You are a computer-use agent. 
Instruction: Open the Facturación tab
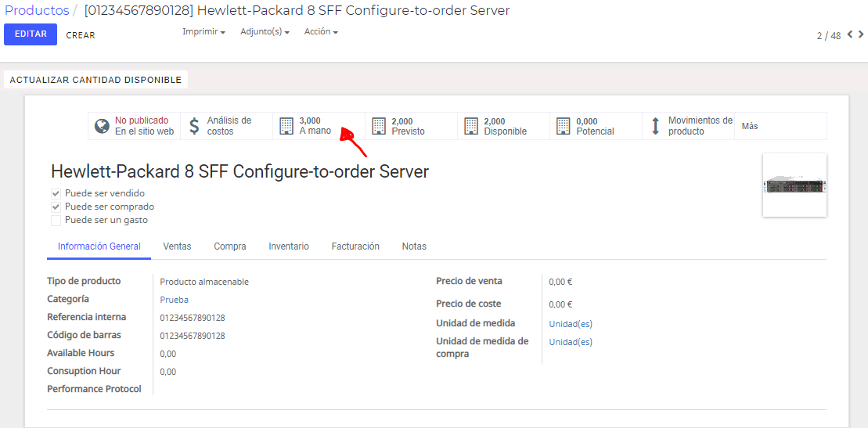pyautogui.click(x=355, y=246)
